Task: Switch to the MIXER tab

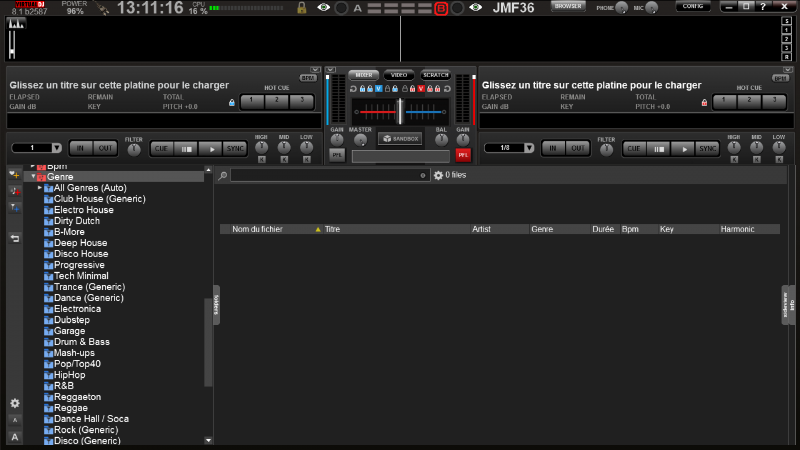Action: [x=363, y=75]
